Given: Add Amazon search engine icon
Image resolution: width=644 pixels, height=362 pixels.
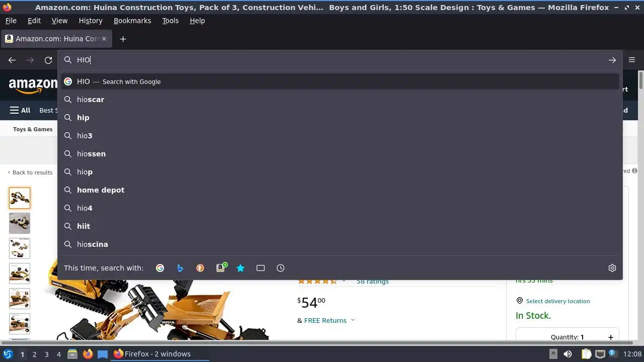Looking at the screenshot, I should point(220,268).
